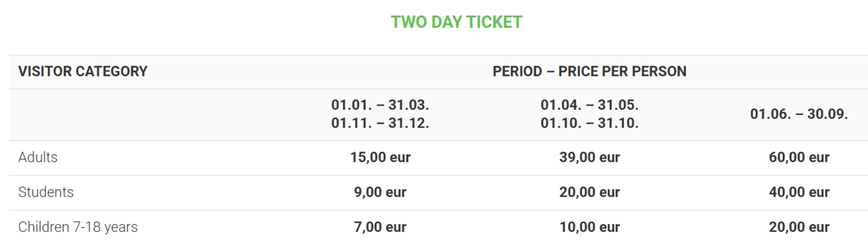The width and height of the screenshot is (868, 248).
Task: Select the Adults 60,00 eur price
Action: point(798,157)
